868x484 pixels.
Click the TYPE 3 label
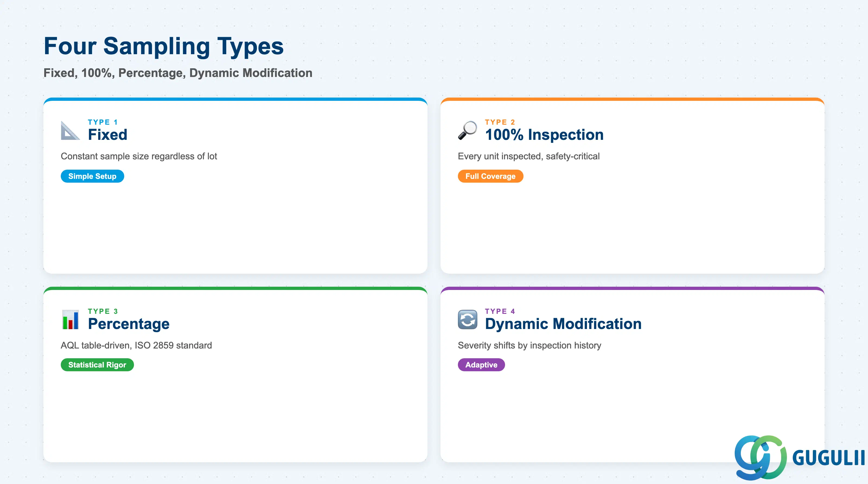(103, 311)
